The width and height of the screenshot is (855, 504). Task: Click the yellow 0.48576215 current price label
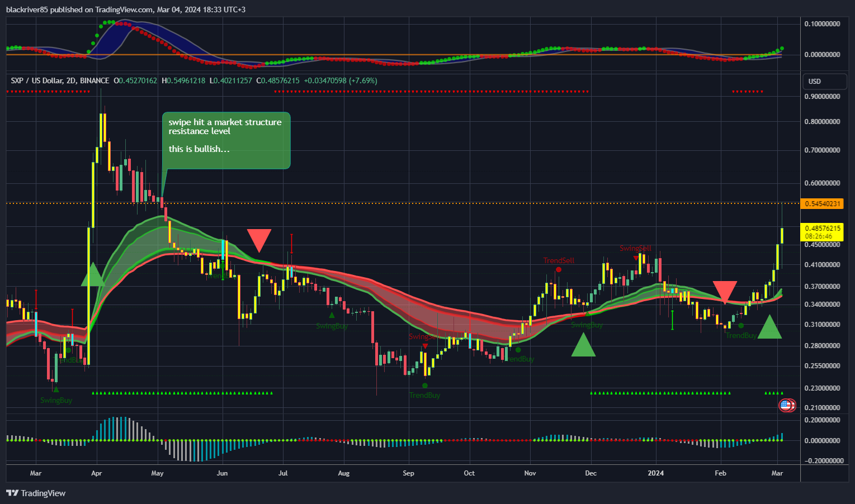pyautogui.click(x=821, y=228)
